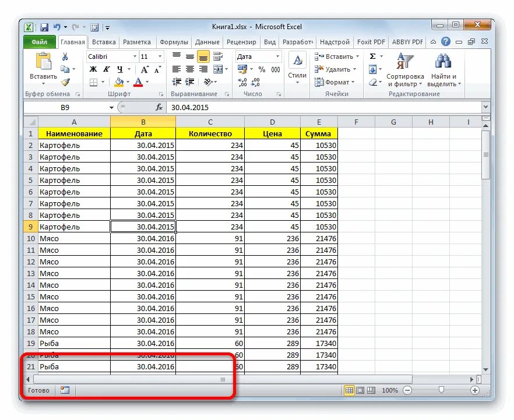Viewport: 514px width, 420px height.
Task: Click the text orientation icon
Action: click(207, 82)
